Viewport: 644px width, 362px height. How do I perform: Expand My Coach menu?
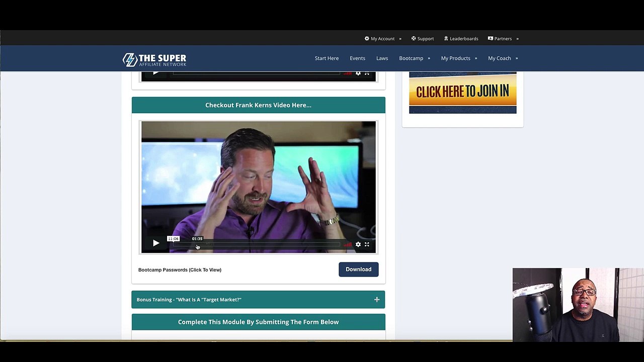coord(503,58)
